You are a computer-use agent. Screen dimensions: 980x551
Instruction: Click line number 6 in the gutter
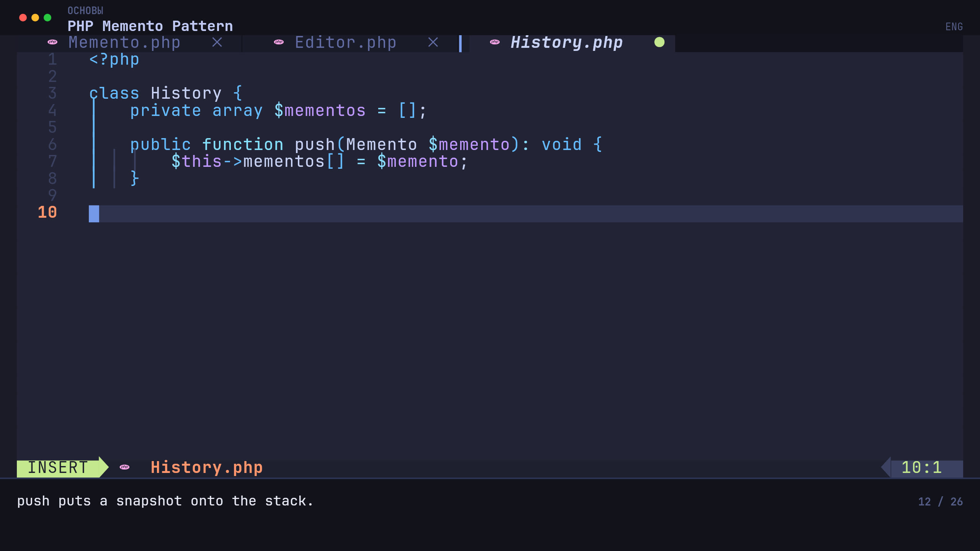pyautogui.click(x=52, y=145)
